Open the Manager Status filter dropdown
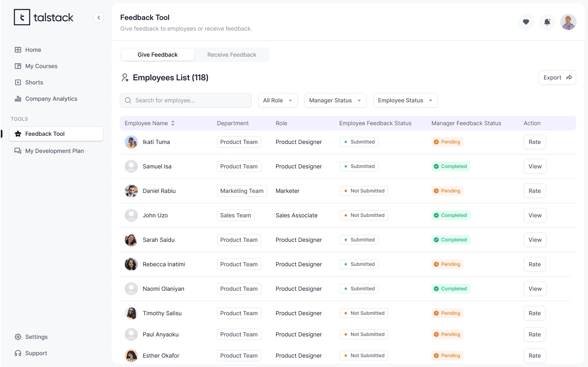Image resolution: width=588 pixels, height=367 pixels. (x=335, y=100)
